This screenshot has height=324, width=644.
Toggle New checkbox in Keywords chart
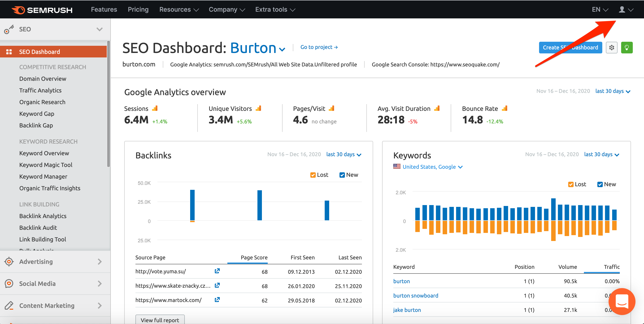[600, 184]
